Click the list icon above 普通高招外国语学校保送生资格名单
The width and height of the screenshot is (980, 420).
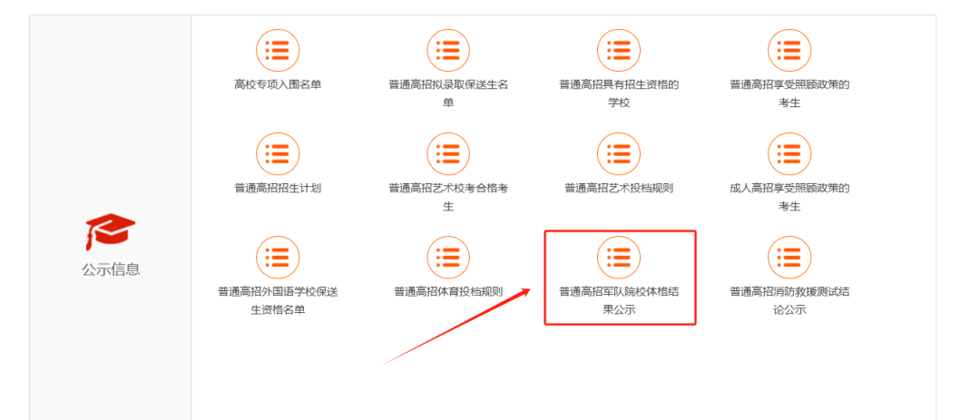278,258
